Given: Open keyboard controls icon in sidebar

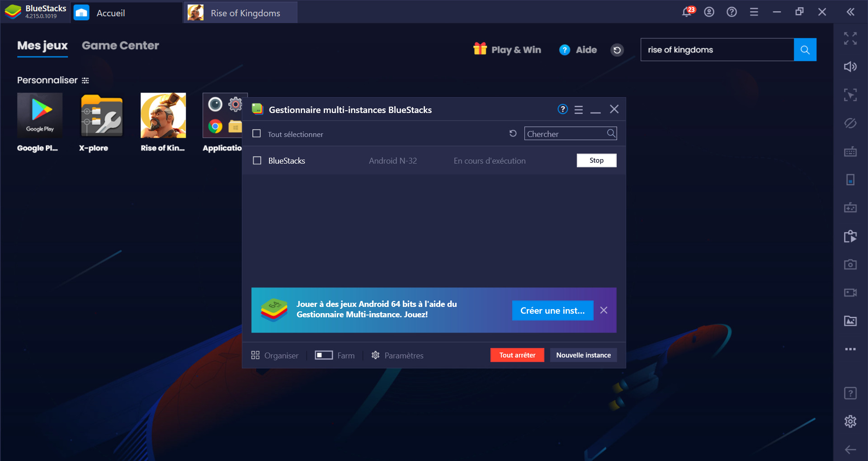Looking at the screenshot, I should pyautogui.click(x=850, y=151).
